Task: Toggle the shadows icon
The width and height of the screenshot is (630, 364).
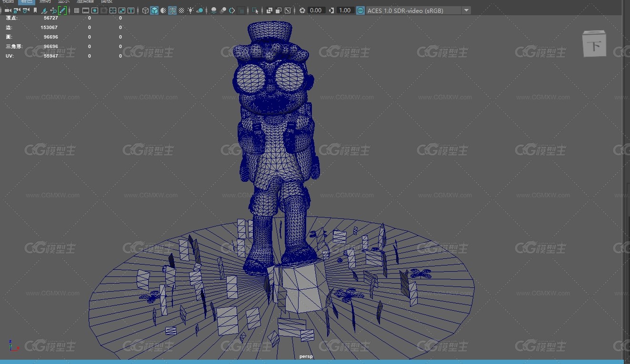Action: point(200,10)
